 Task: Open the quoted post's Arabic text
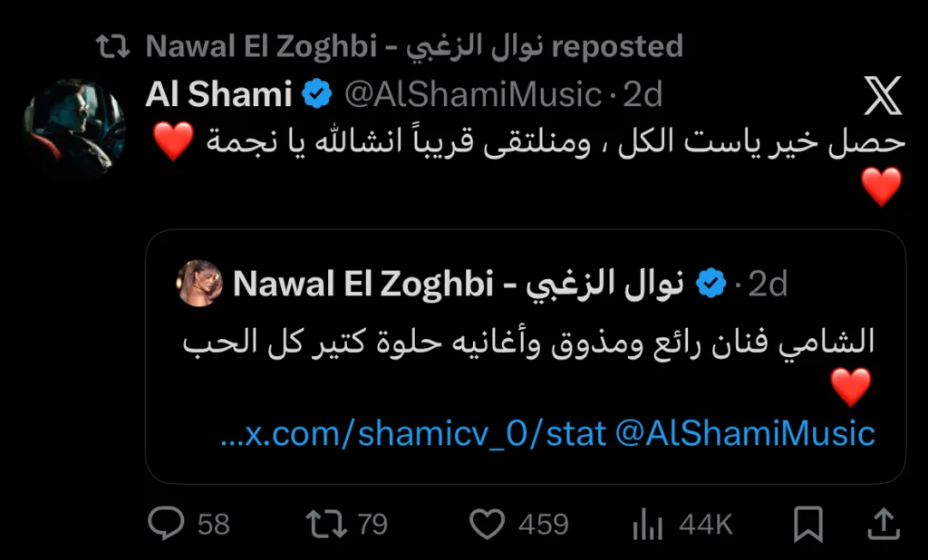point(528,343)
